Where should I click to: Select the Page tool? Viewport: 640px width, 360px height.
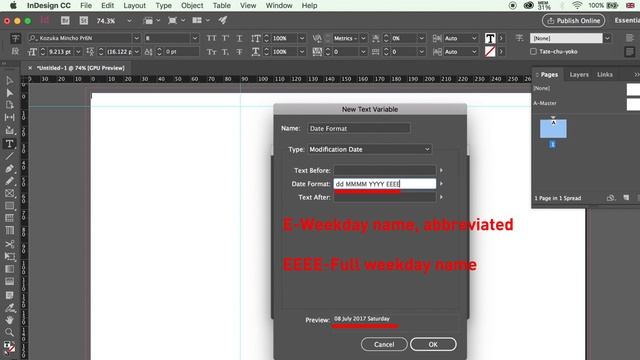coord(9,105)
